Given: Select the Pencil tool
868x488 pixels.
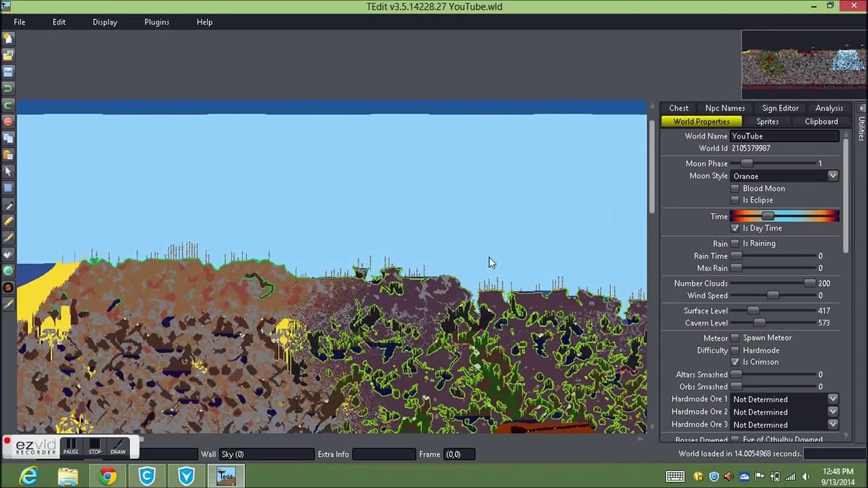Looking at the screenshot, I should [8, 221].
